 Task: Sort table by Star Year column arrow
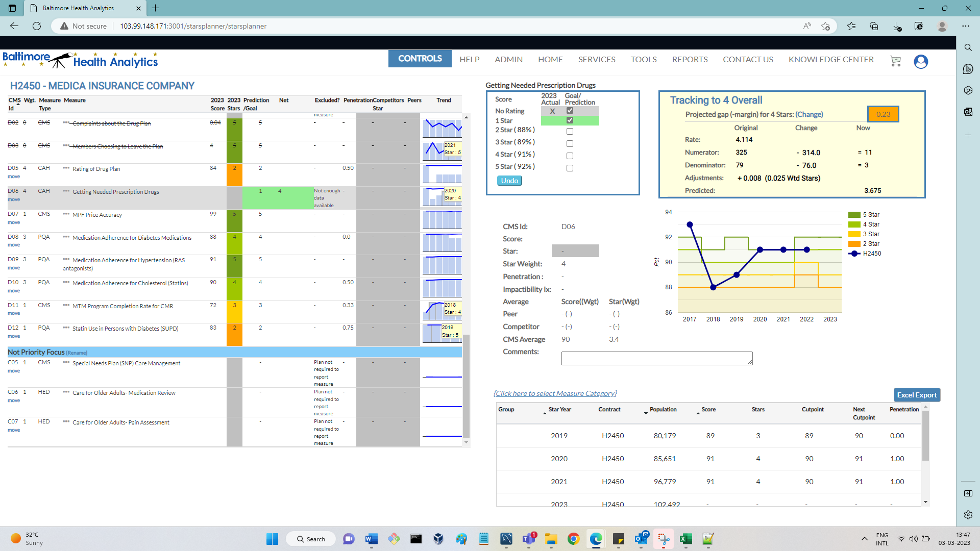coord(545,413)
